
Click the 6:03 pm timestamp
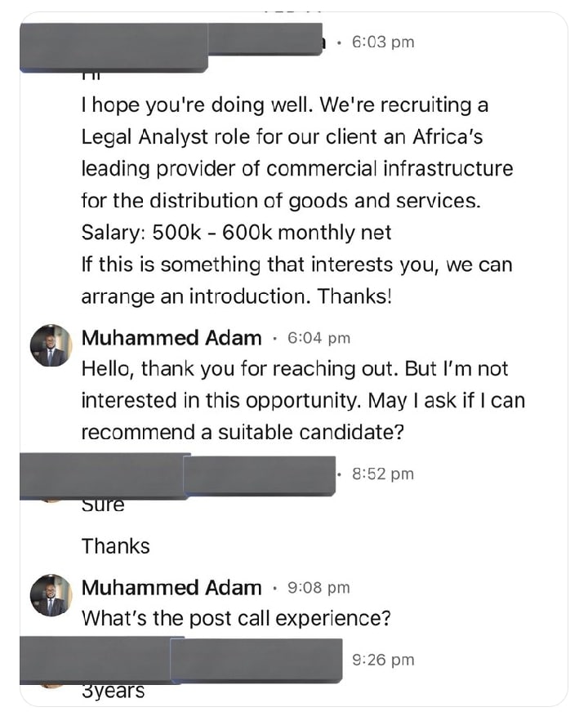point(382,42)
